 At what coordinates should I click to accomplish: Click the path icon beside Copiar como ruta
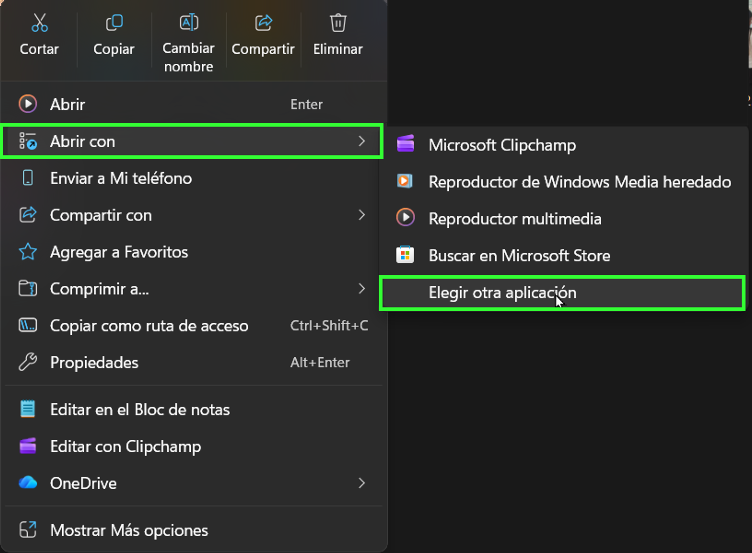tap(28, 326)
